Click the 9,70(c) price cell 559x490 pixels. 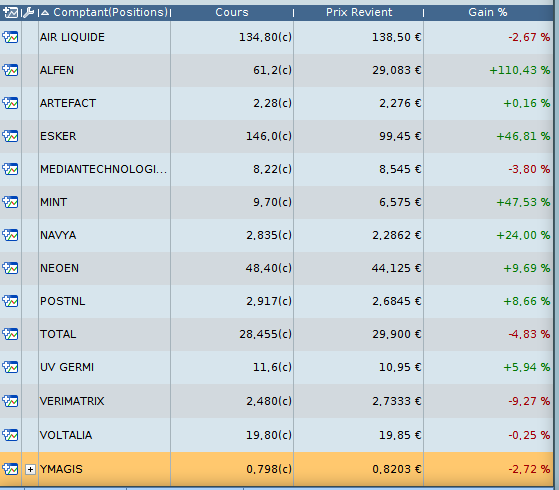tap(272, 202)
